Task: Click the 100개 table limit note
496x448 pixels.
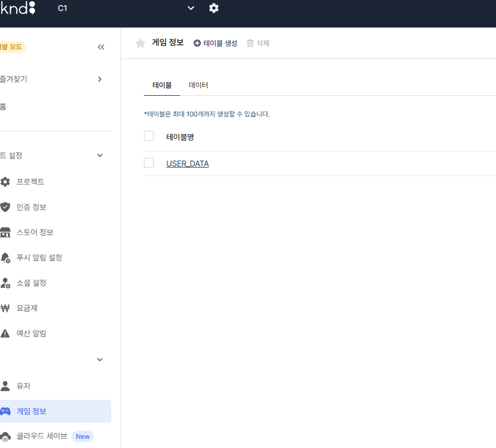Action: pos(207,114)
